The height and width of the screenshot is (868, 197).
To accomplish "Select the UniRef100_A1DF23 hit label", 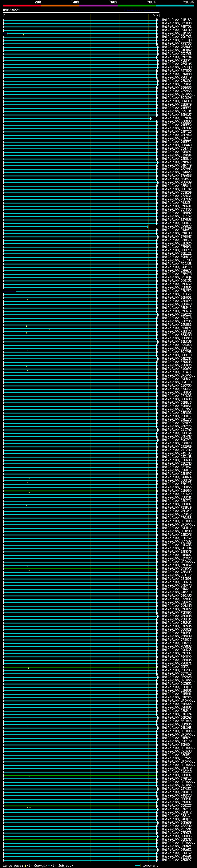I will [x=176, y=331].
